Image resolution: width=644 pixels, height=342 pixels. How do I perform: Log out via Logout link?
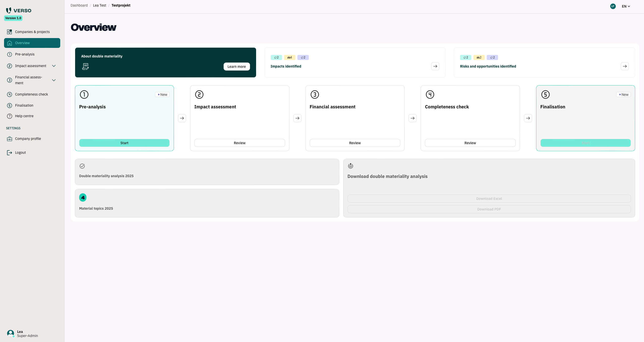point(32,153)
